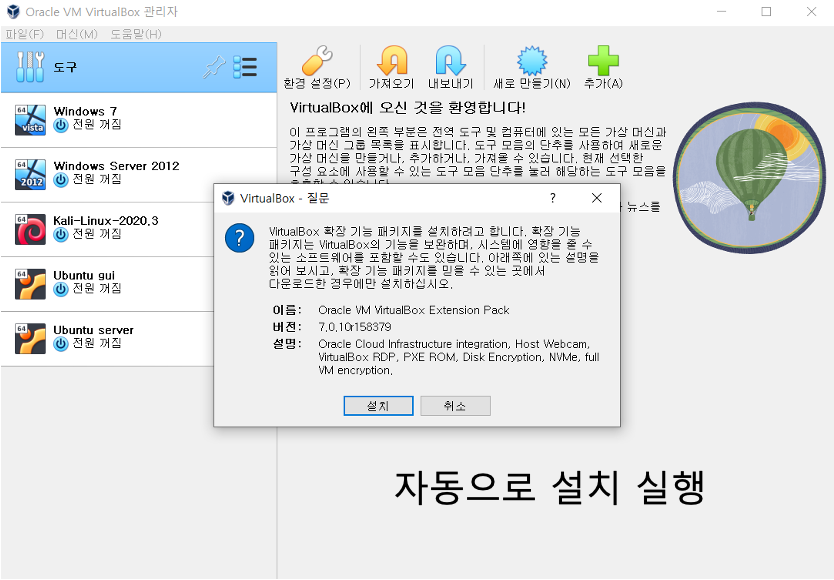Click the power state icon under Windows Server 2012
The height and width of the screenshot is (580, 834).
[61, 180]
